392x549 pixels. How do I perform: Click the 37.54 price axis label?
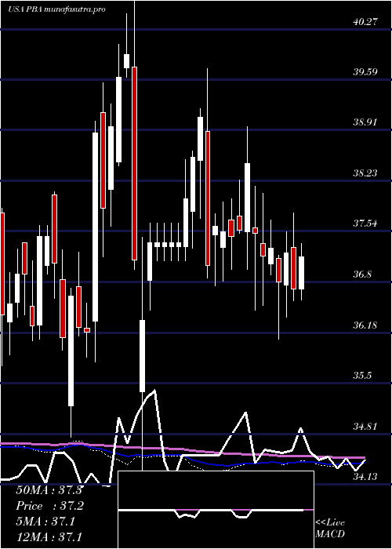[x=365, y=223]
